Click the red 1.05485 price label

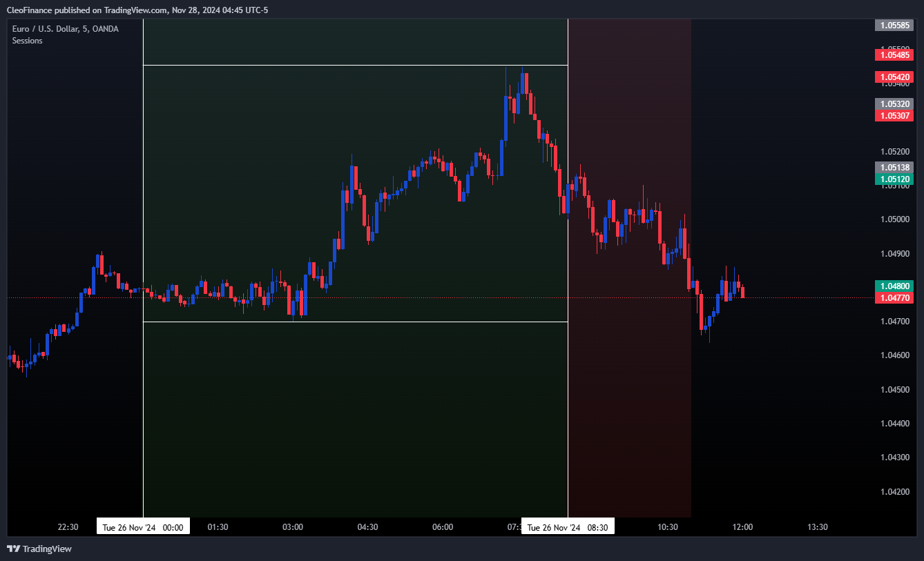point(894,55)
